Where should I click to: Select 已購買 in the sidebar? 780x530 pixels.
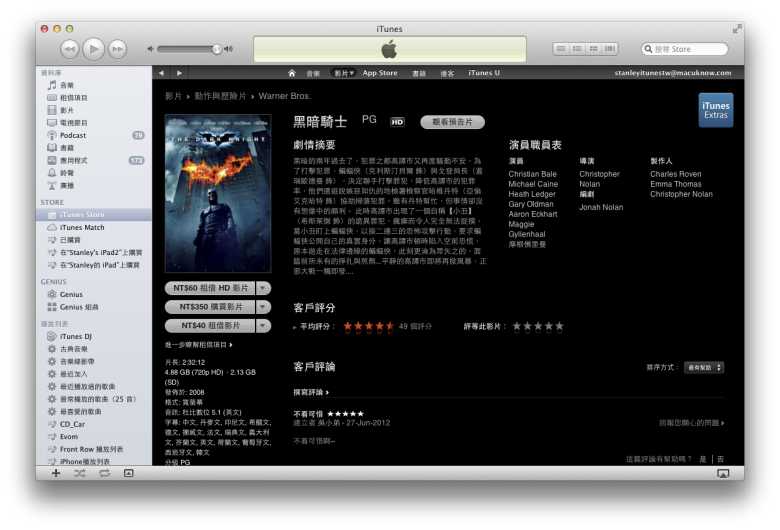coord(94,240)
